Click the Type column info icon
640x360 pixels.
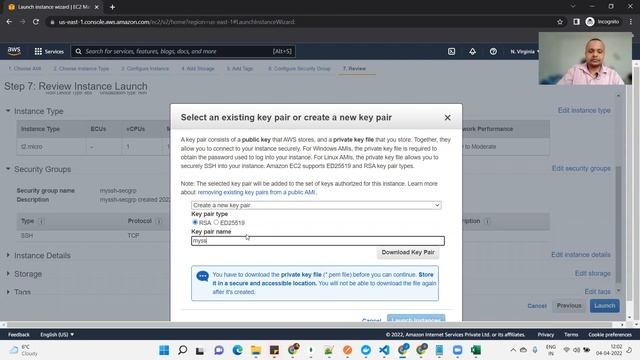pyautogui.click(x=41, y=221)
